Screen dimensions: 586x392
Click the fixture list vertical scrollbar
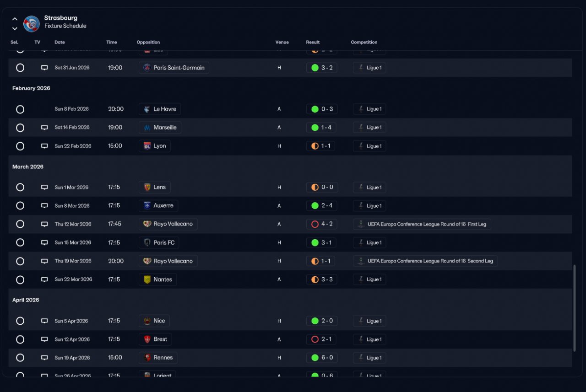click(575, 308)
